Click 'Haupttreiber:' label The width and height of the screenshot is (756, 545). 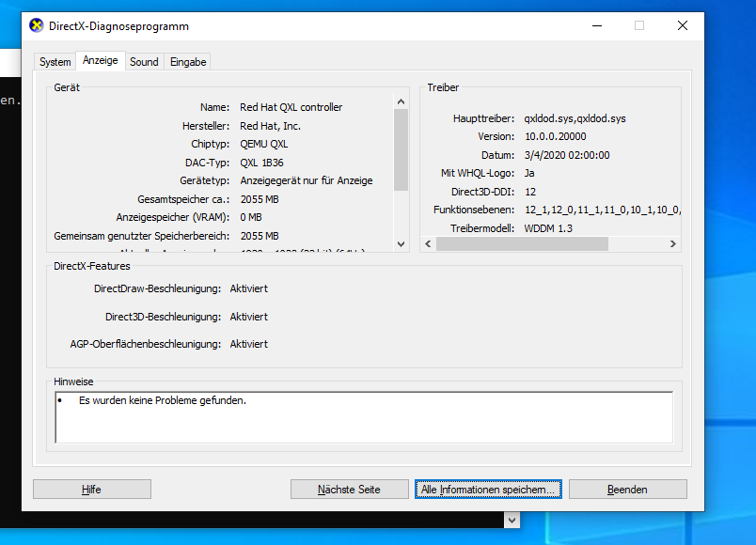[x=483, y=118]
